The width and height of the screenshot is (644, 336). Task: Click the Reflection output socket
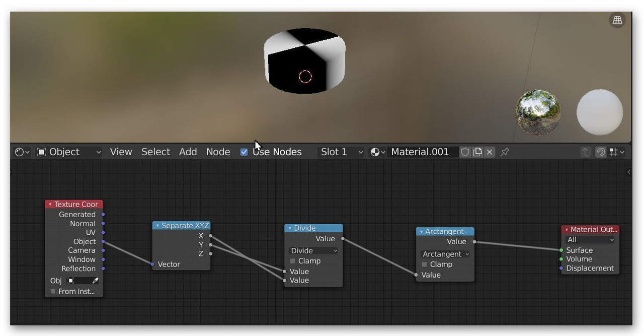coord(103,268)
